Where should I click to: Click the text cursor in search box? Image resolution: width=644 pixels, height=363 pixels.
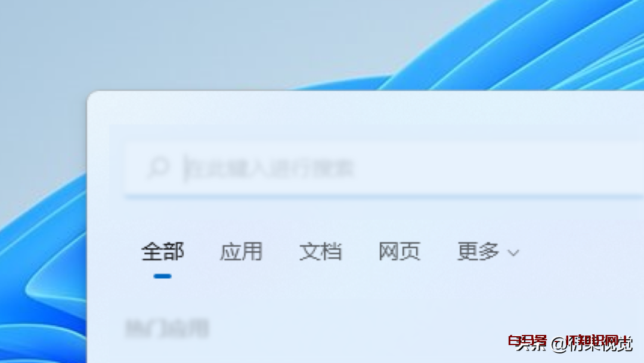(185, 168)
